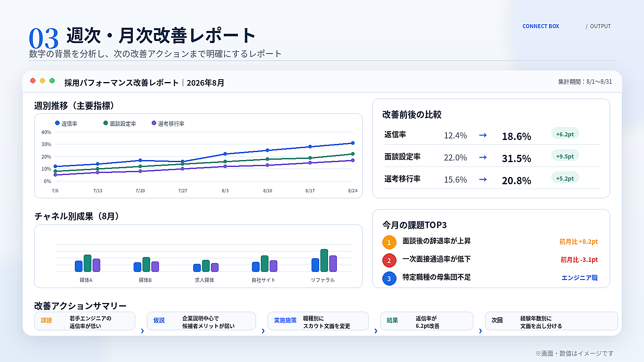Click the +9.5pt improvement badge

565,156
